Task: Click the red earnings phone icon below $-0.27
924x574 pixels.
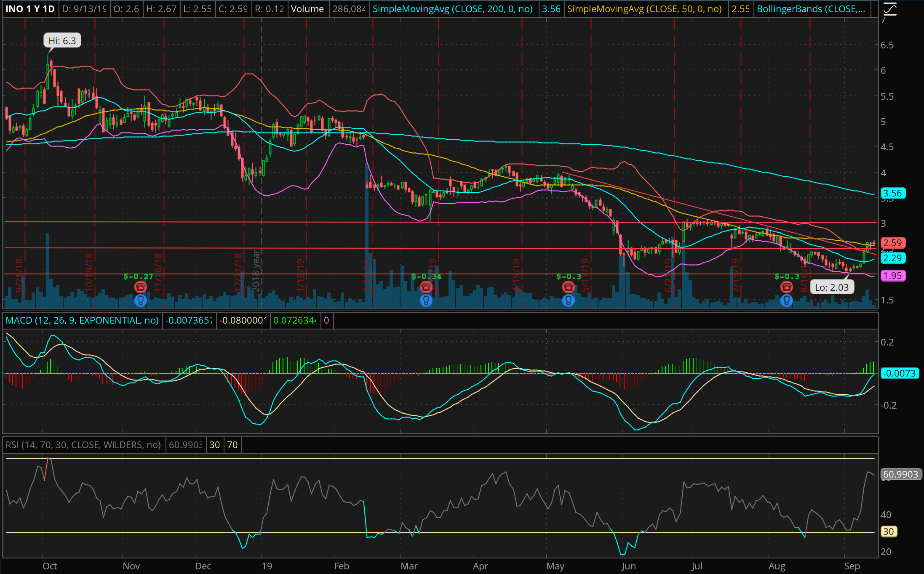Action: (140, 287)
